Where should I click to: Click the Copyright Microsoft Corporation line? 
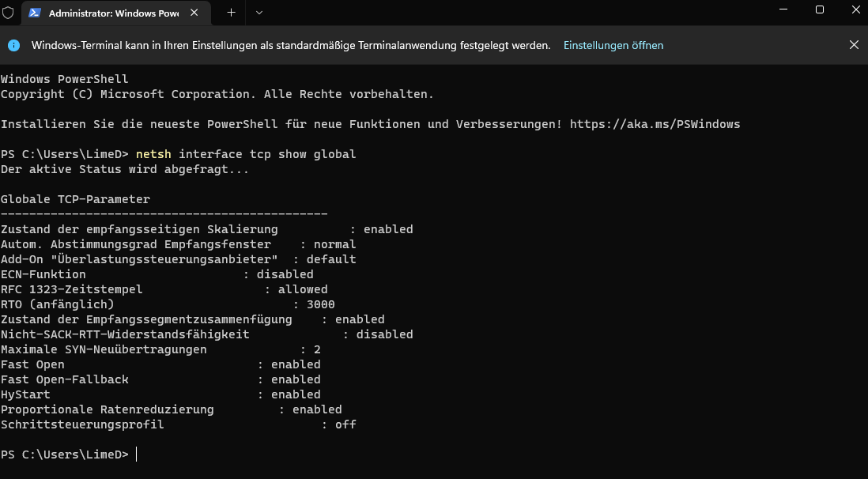click(x=217, y=94)
